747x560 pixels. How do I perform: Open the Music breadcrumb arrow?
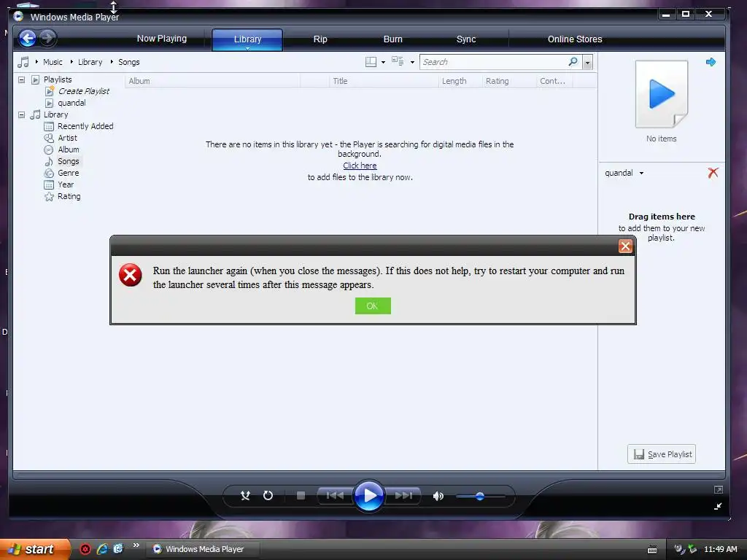coord(36,62)
